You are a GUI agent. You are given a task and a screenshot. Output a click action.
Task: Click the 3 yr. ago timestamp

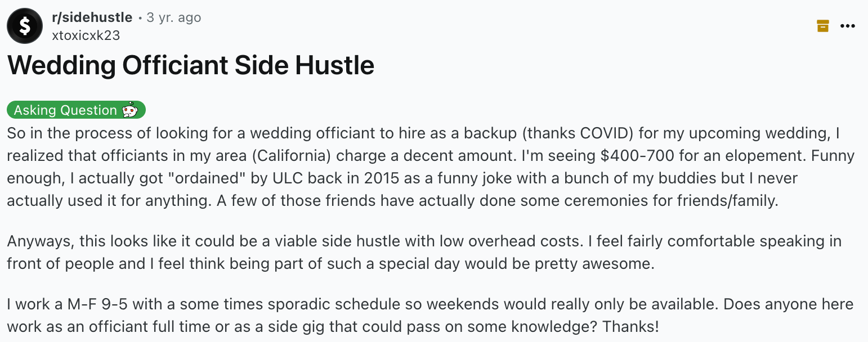point(173,17)
